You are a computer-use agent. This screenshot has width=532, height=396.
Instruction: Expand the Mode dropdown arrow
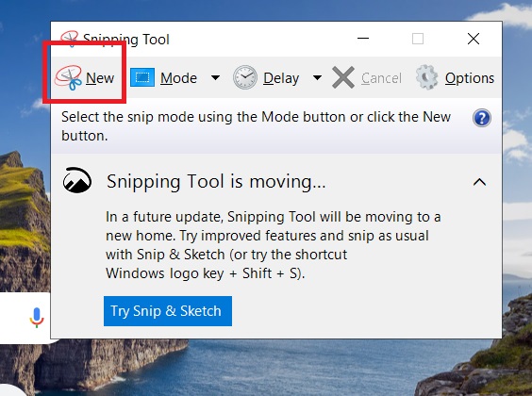coord(215,77)
